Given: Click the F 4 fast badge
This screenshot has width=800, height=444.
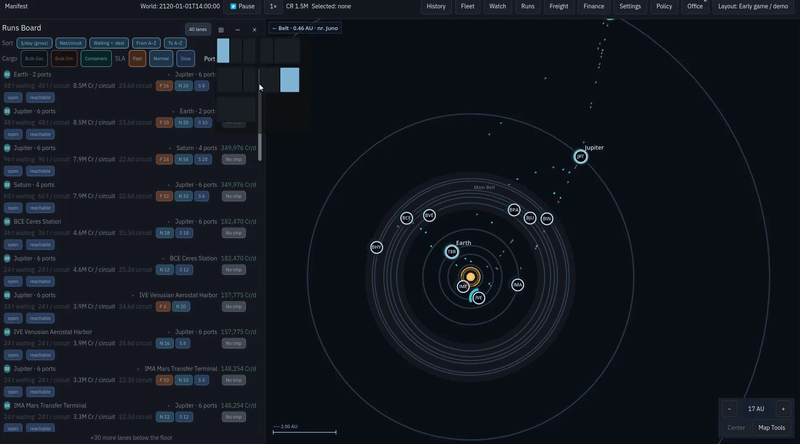Looking at the screenshot, I should (163, 306).
